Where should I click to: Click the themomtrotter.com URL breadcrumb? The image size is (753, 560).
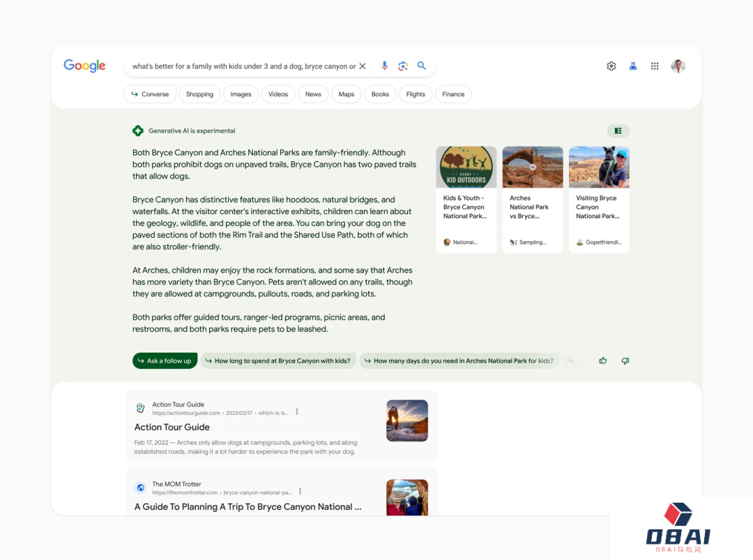[x=222, y=493]
